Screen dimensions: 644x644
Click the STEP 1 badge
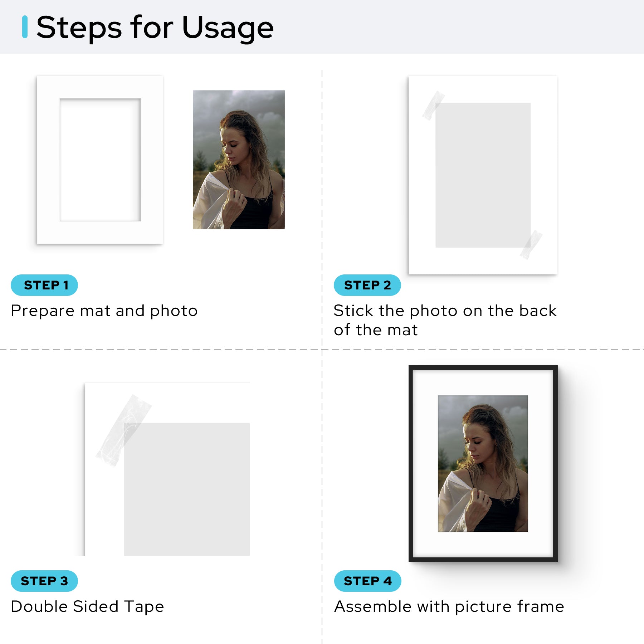(44, 285)
